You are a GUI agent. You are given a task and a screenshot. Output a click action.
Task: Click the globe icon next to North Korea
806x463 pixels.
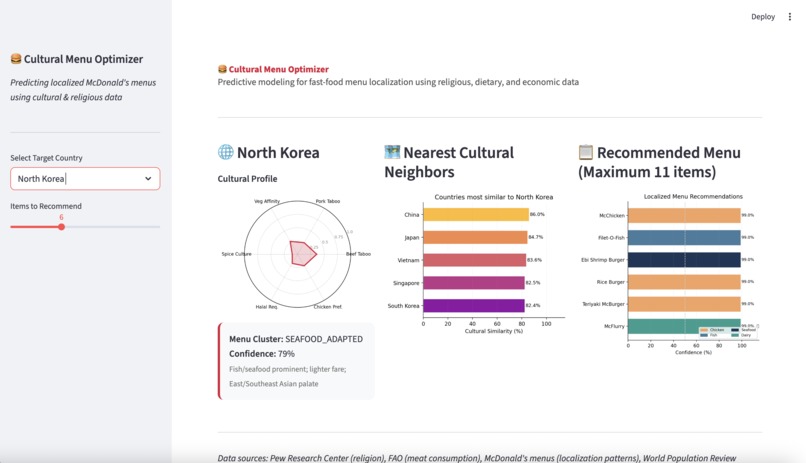[226, 152]
